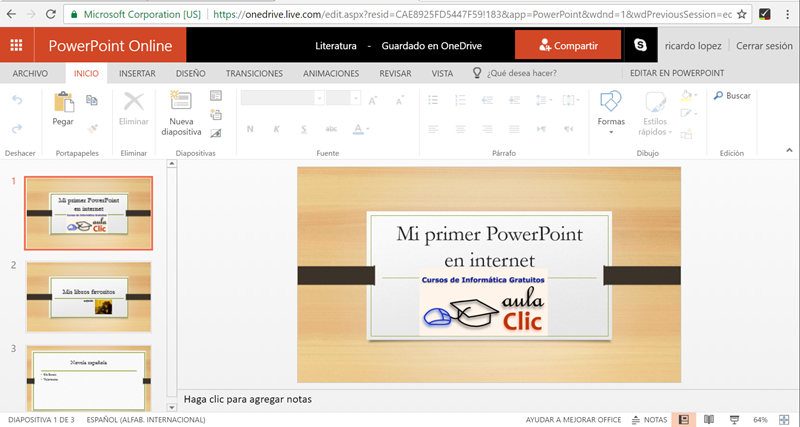Image resolution: width=800 pixels, height=427 pixels.
Task: Decrease the list indent level
Action: (x=487, y=101)
